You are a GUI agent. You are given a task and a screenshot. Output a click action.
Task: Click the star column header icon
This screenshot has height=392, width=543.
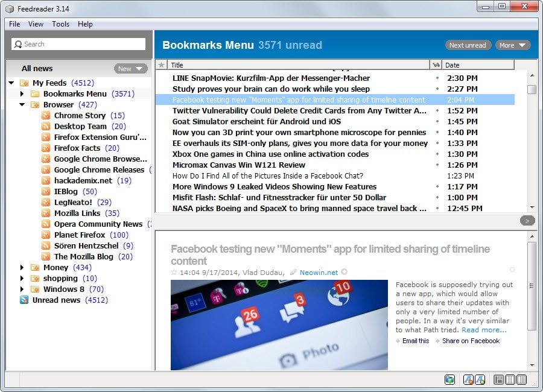click(x=161, y=65)
